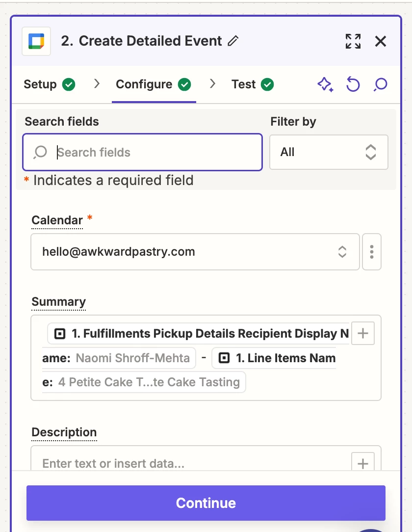Open the AI sparkle assistant

pos(325,84)
